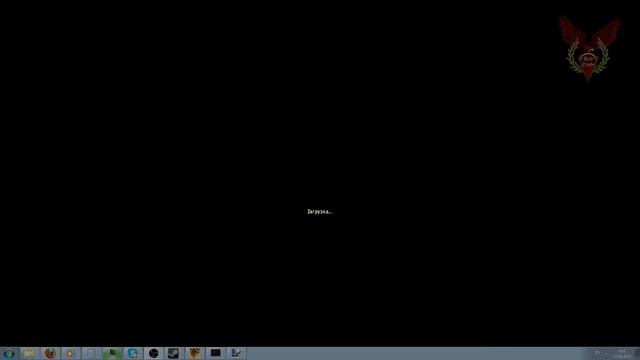Image resolution: width=640 pixels, height=360 pixels.
Task: Open Steam from the taskbar
Action: [x=173, y=353]
